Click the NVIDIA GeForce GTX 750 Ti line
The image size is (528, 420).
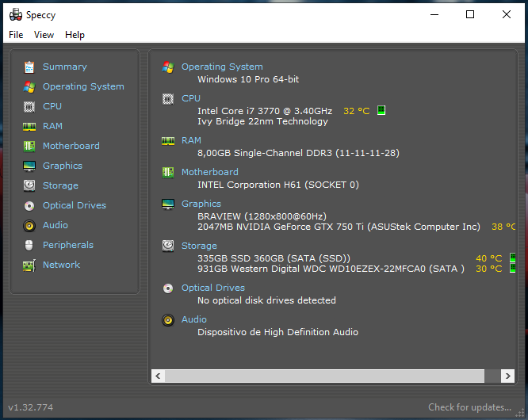[339, 227]
